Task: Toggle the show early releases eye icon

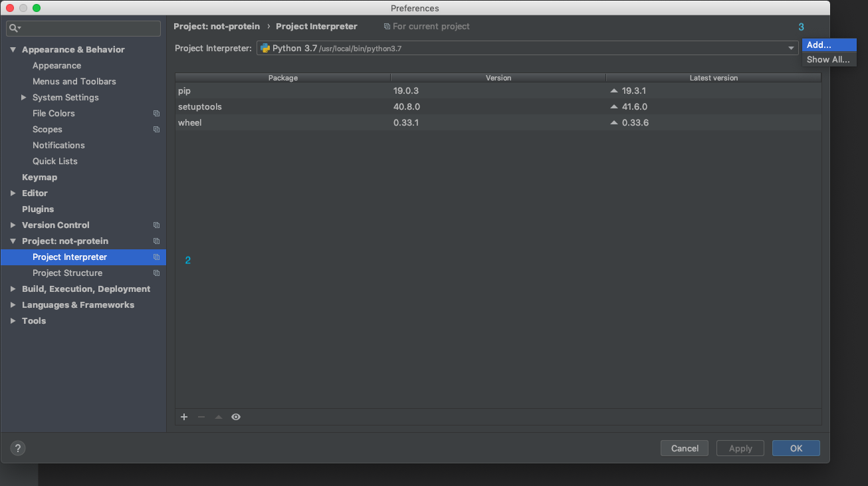Action: pyautogui.click(x=236, y=417)
